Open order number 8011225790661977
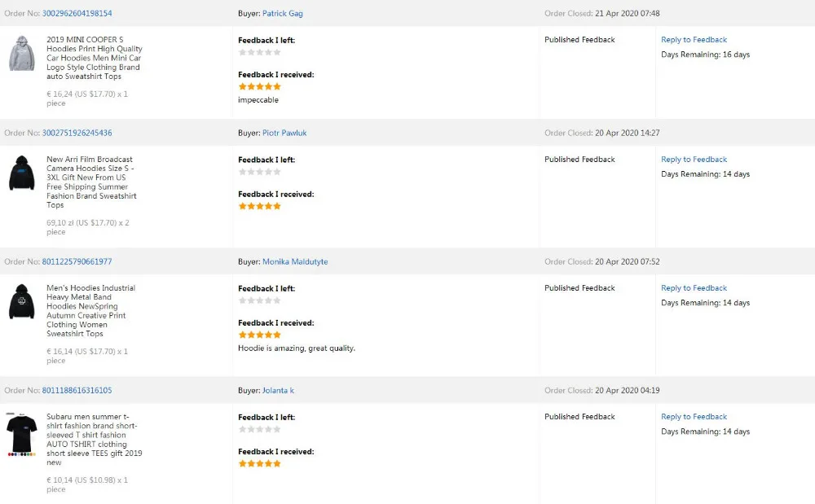This screenshot has height=504, width=815. tap(77, 261)
